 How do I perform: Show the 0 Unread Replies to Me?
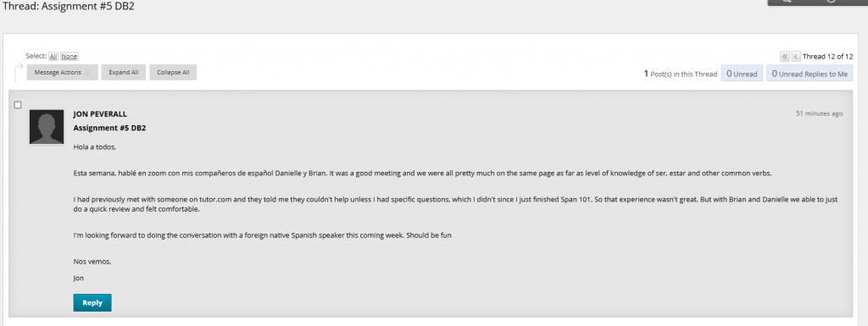pos(810,74)
